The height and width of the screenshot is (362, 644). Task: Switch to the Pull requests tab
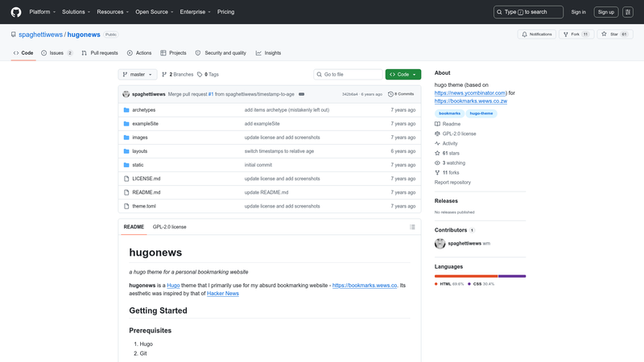100,53
